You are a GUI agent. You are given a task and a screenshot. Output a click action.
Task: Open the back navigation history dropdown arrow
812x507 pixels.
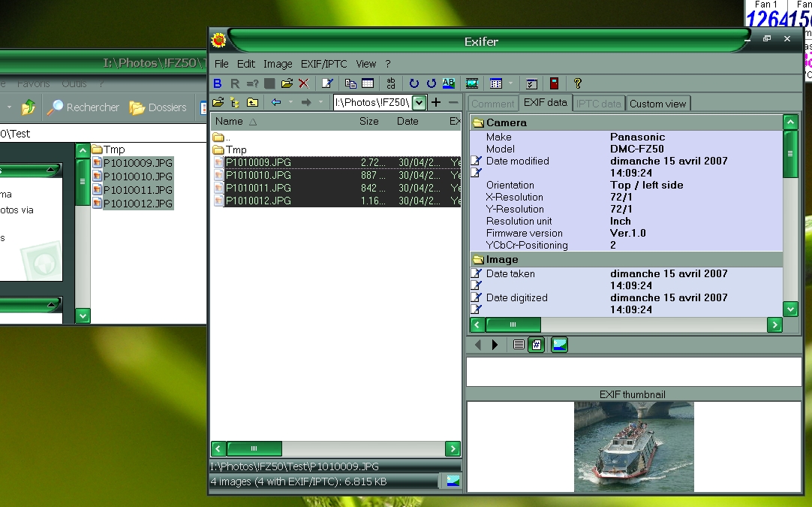pyautogui.click(x=290, y=102)
